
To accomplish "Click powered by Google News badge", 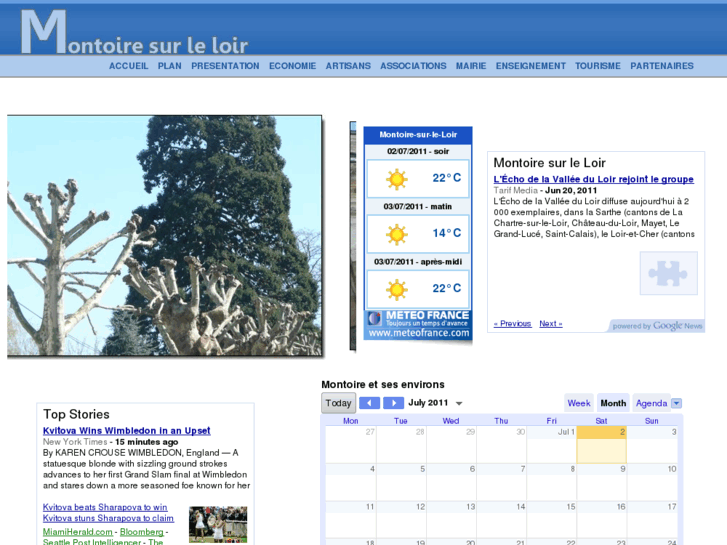I will click(657, 326).
